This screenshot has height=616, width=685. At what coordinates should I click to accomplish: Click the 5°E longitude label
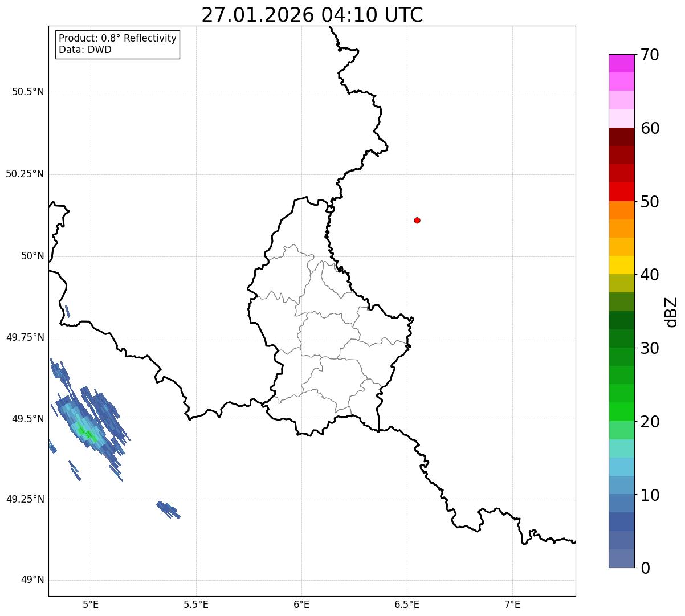(x=91, y=605)
